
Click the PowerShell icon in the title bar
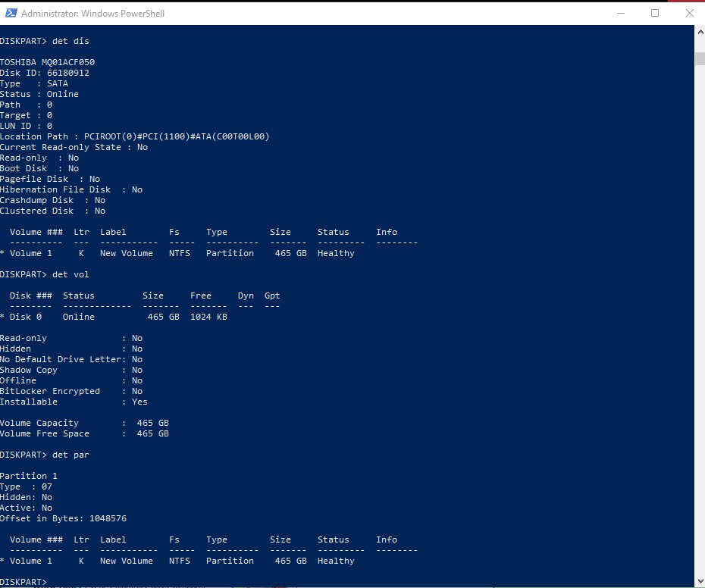(x=10, y=13)
